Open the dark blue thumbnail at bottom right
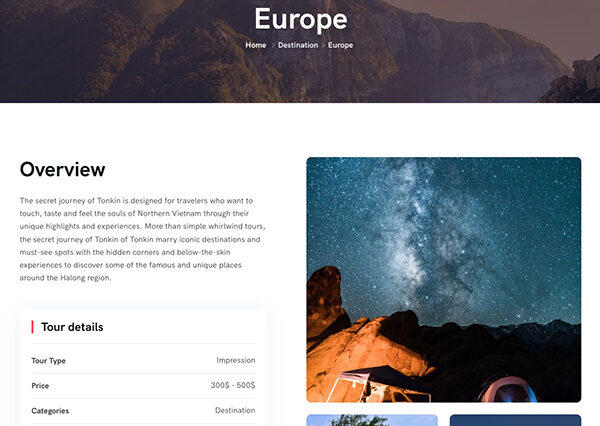 pyautogui.click(x=515, y=420)
